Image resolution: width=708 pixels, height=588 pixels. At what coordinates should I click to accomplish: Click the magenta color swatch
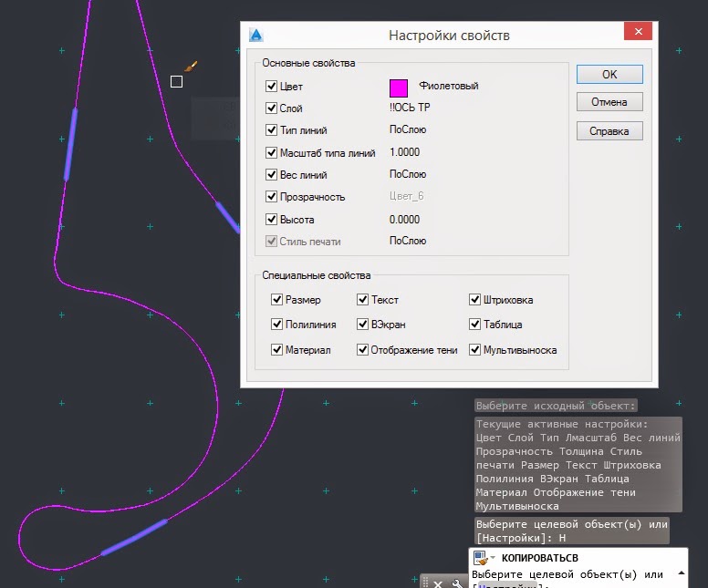(x=398, y=88)
